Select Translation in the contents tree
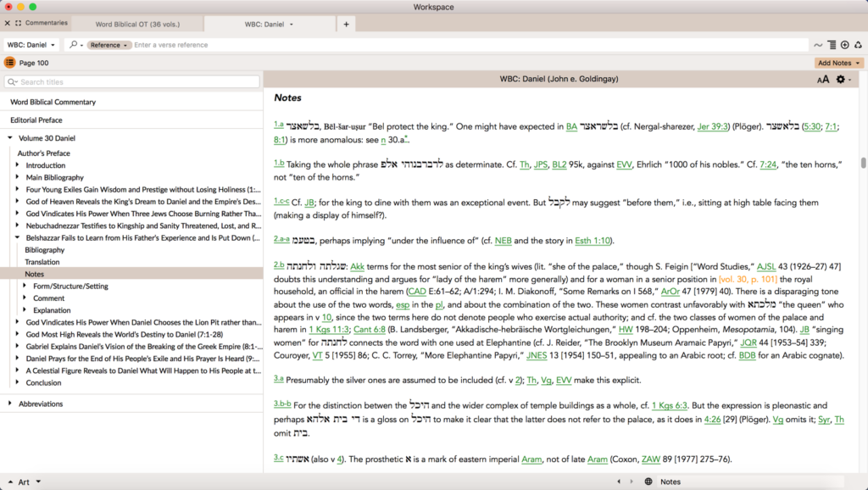 pos(42,262)
